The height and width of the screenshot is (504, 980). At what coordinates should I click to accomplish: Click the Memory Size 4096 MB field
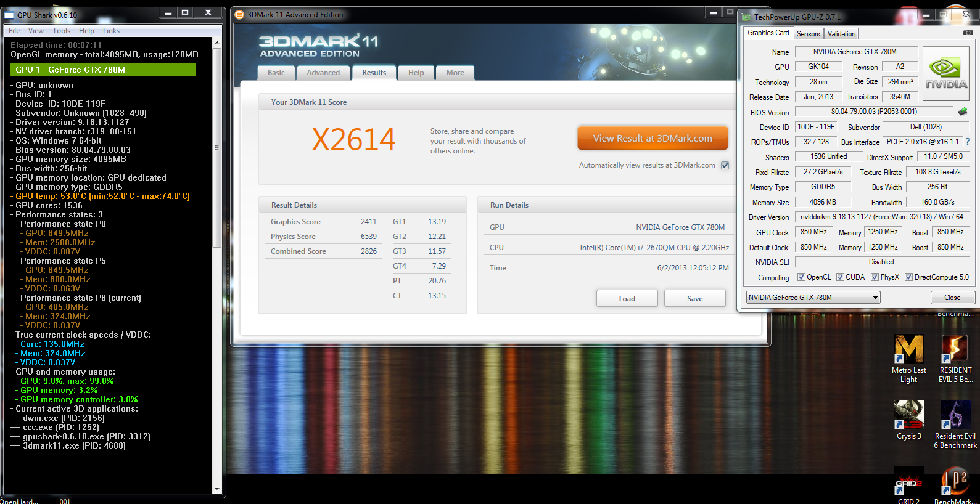point(823,202)
